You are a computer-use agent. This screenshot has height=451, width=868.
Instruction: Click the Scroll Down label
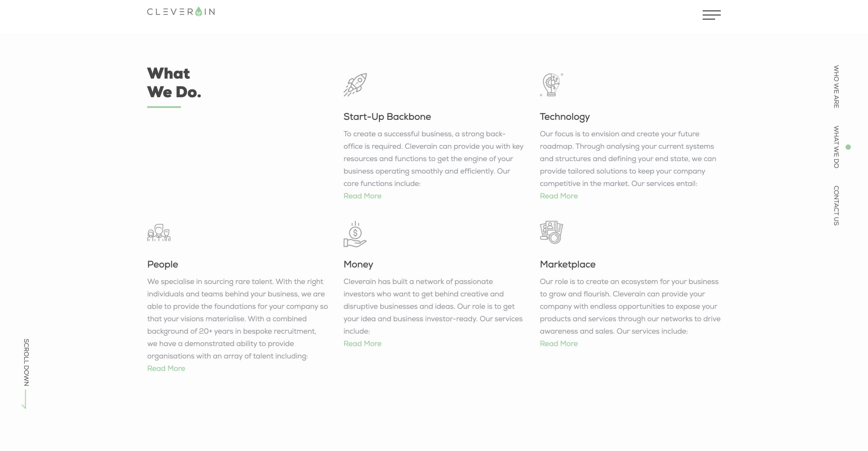(26, 362)
